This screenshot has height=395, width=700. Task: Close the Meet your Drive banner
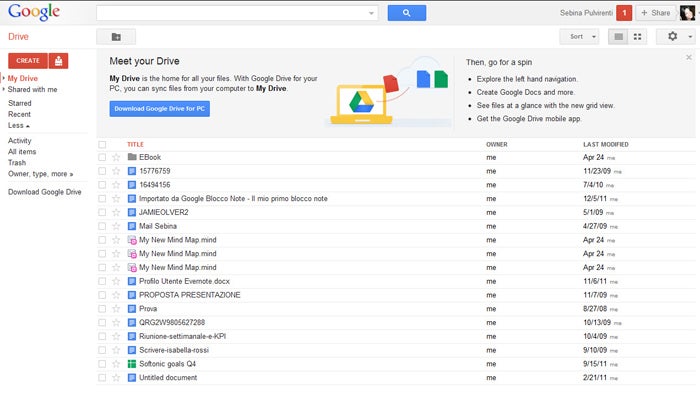[x=689, y=57]
